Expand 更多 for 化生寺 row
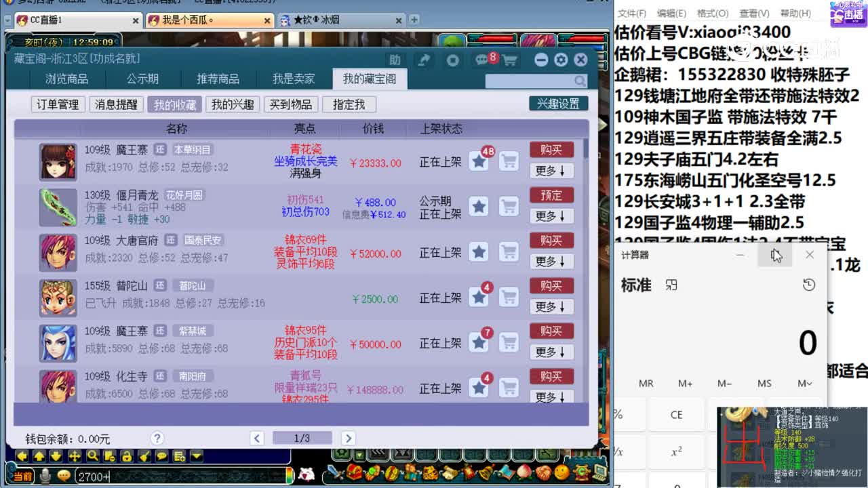 tap(551, 396)
